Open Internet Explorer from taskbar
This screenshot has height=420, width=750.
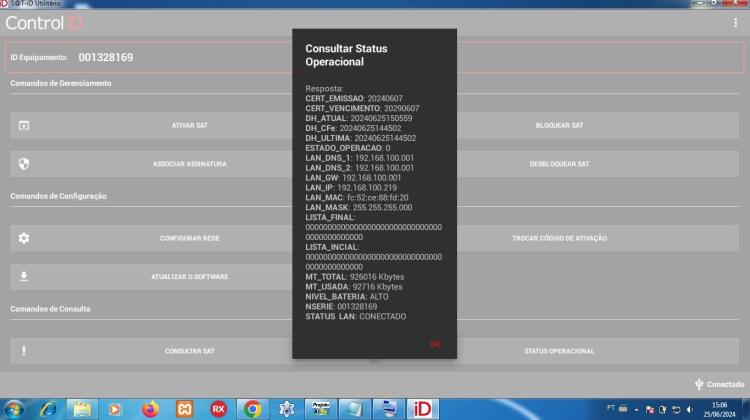pos(48,409)
